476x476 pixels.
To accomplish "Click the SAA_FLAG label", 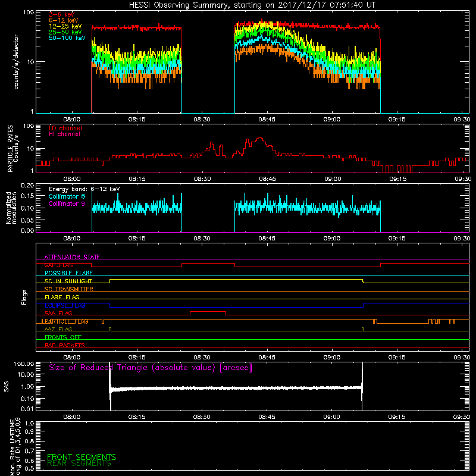I will [58, 313].
